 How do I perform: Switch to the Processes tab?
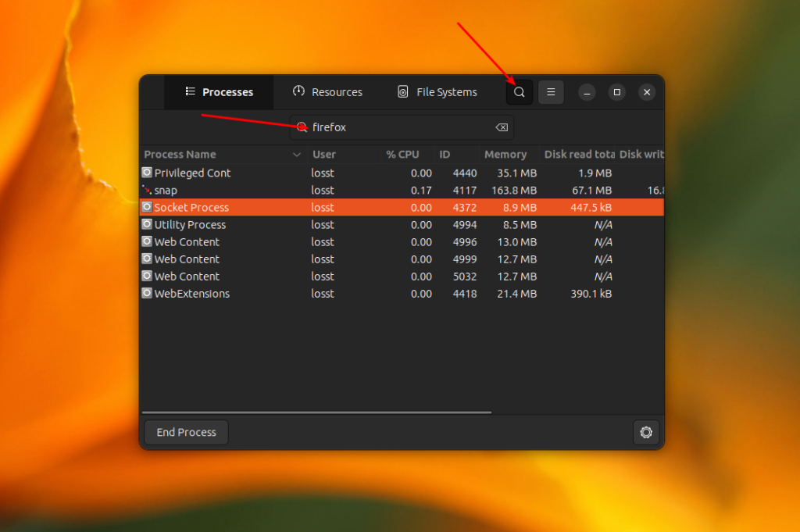219,92
